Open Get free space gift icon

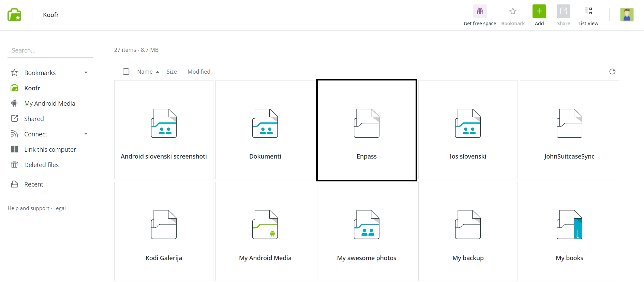(480, 11)
